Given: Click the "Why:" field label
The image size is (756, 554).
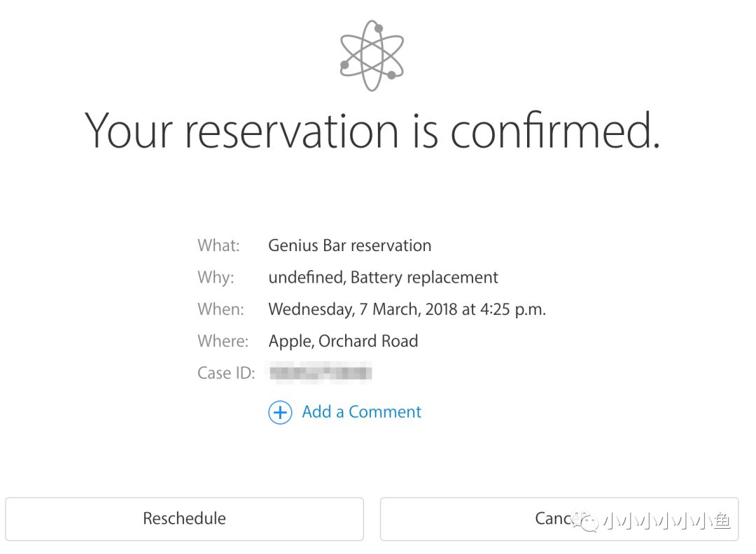Looking at the screenshot, I should (x=216, y=278).
